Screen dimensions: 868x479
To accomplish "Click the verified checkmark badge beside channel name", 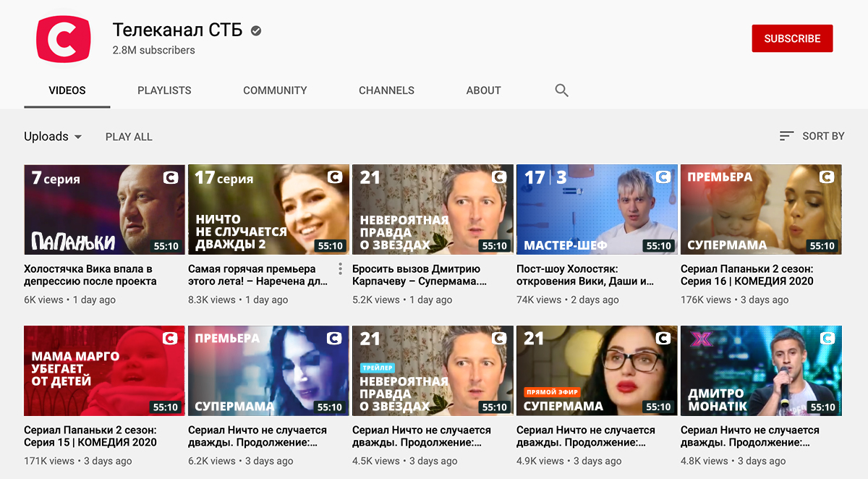I will click(256, 30).
